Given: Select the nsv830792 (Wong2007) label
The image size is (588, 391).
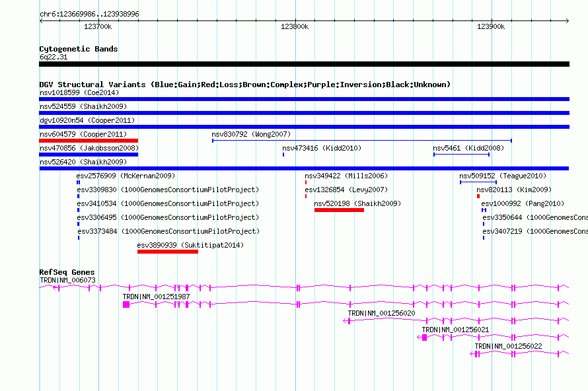Looking at the screenshot, I should pyautogui.click(x=251, y=134).
